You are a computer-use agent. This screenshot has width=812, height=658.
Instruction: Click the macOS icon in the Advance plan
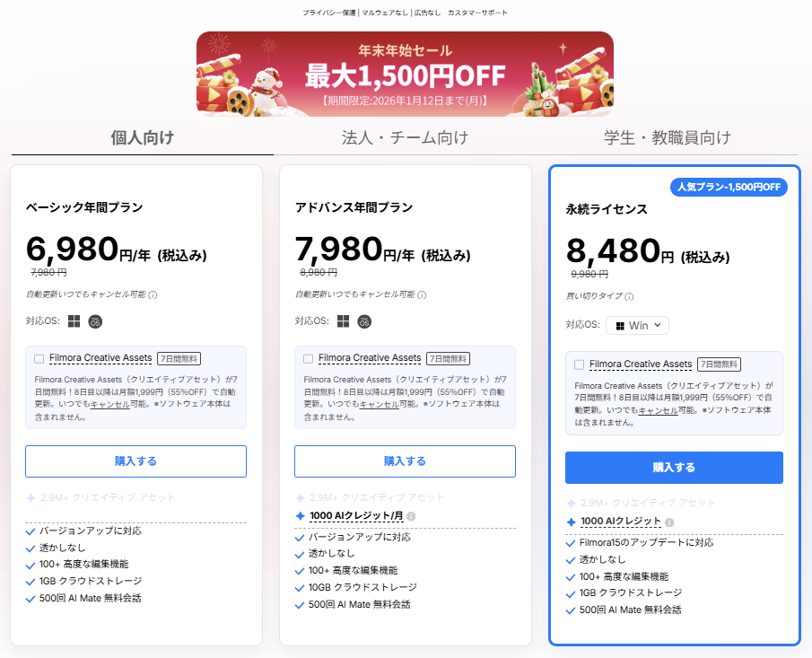pos(364,321)
